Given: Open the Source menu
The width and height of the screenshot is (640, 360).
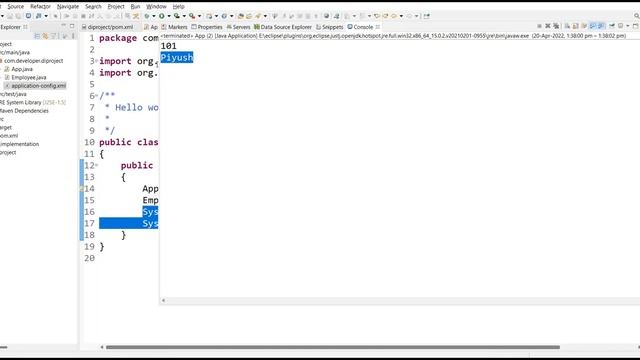Looking at the screenshot, I should [16, 7].
